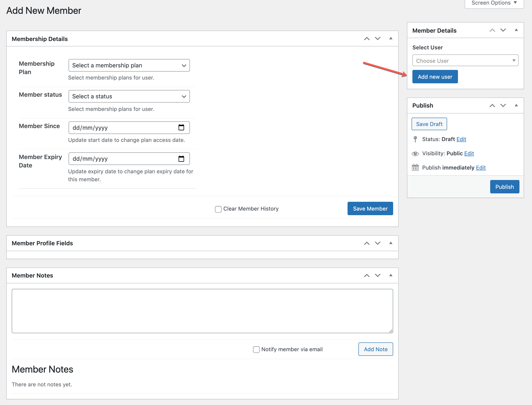The height and width of the screenshot is (405, 532).
Task: Move Membership Details panel up
Action: pyautogui.click(x=367, y=39)
